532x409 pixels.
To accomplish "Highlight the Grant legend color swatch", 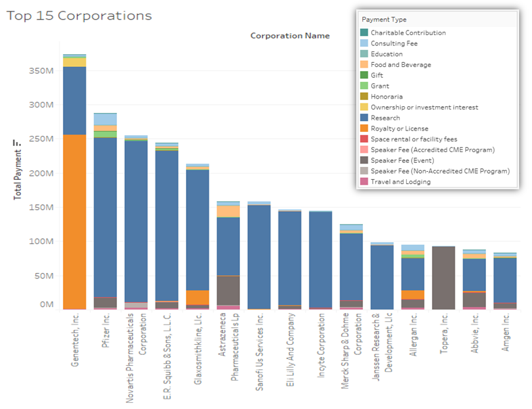I will [x=364, y=86].
